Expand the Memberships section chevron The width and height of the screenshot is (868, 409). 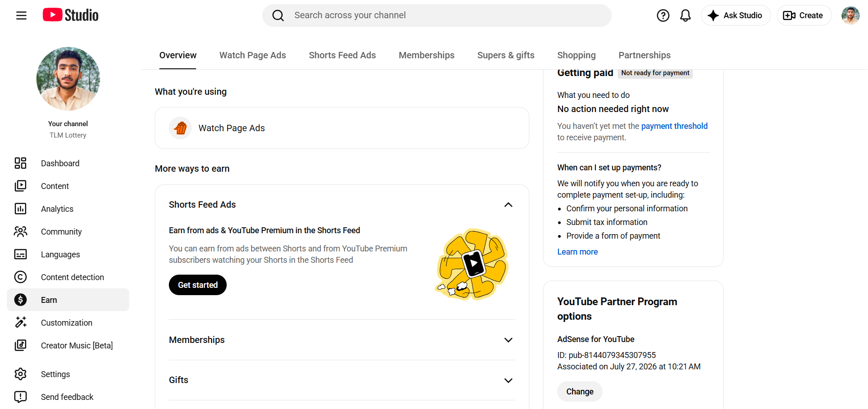coord(508,340)
